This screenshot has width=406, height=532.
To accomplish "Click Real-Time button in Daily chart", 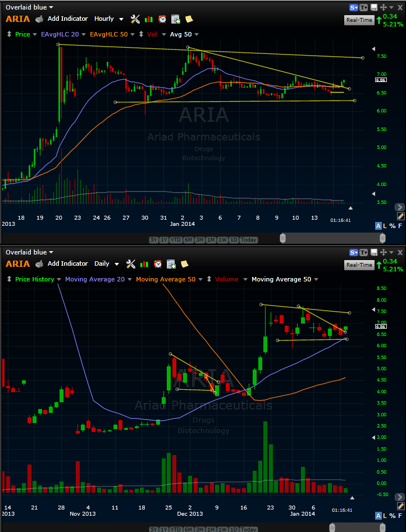I will pyautogui.click(x=359, y=265).
